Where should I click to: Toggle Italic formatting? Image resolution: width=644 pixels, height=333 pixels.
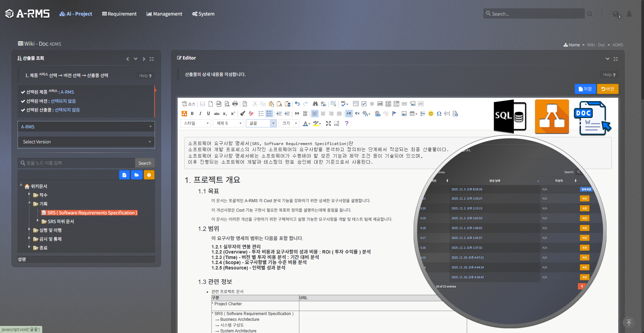coord(200,114)
